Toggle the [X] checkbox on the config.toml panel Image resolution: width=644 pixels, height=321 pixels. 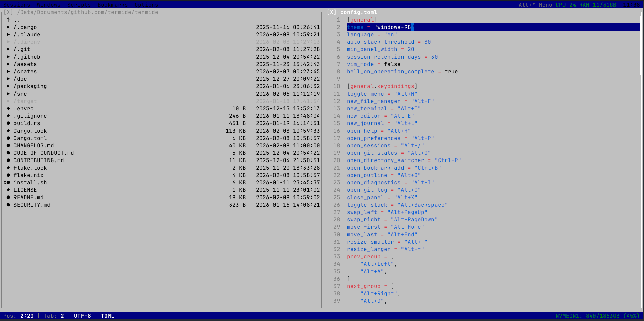click(x=331, y=12)
